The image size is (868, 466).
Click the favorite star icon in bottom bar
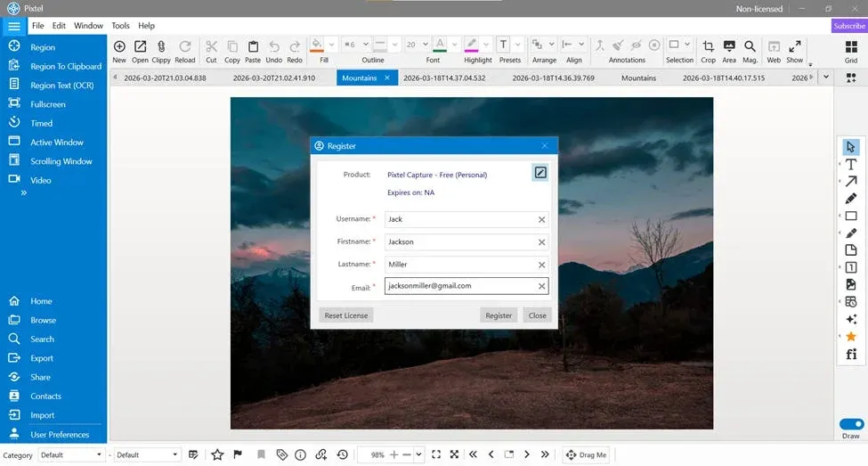217,455
